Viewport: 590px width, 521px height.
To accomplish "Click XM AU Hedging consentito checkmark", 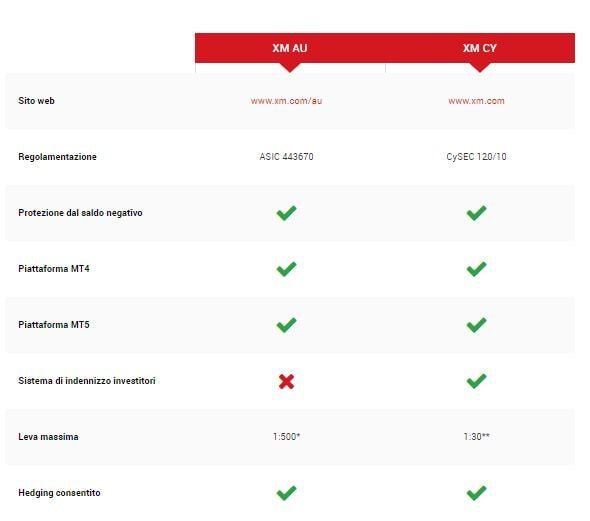I will tap(286, 493).
